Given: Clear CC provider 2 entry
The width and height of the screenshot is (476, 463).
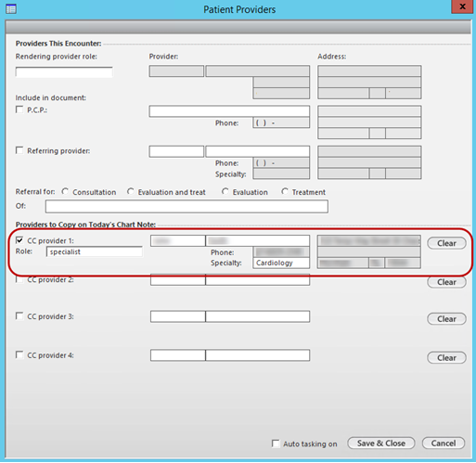Looking at the screenshot, I should pos(446,282).
